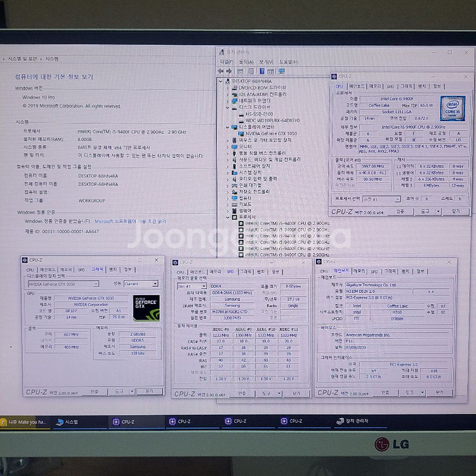Screen dimensions: 476x476
Task: Switch to CPU tab in the Gigabyte mainboard CPU-Z window
Action: (x=324, y=271)
